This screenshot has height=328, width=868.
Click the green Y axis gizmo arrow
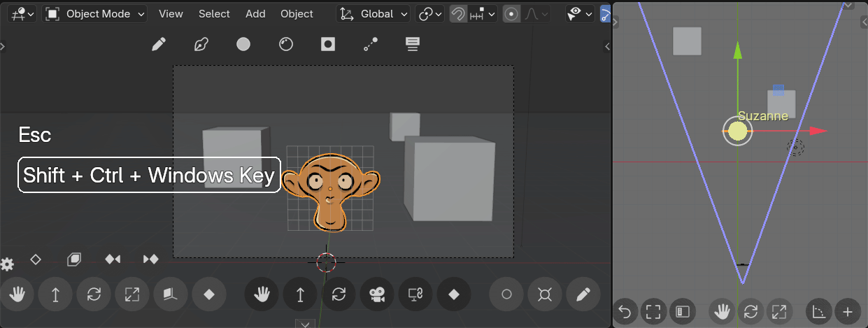(737, 50)
